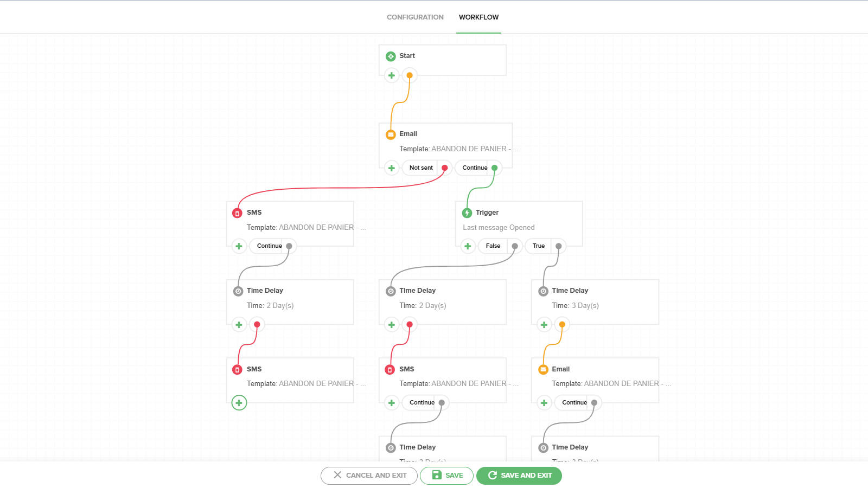The height and width of the screenshot is (488, 868).
Task: Select the False branch of the Trigger
Action: tap(493, 246)
